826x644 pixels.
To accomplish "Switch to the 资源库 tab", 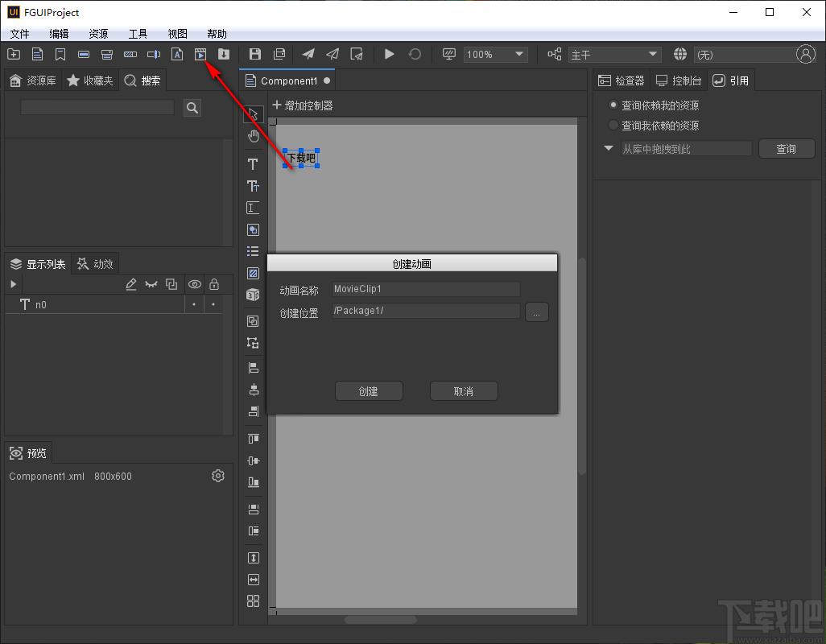I will (x=33, y=80).
